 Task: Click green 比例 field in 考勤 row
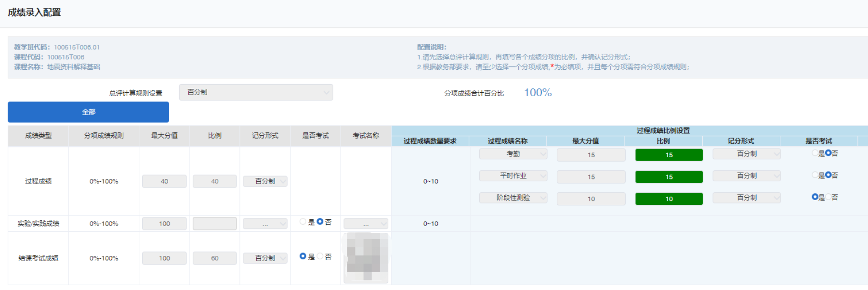click(669, 155)
